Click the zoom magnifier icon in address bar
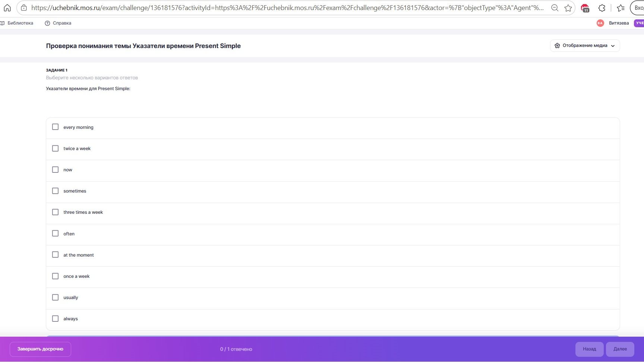The height and width of the screenshot is (362, 644). point(555,8)
